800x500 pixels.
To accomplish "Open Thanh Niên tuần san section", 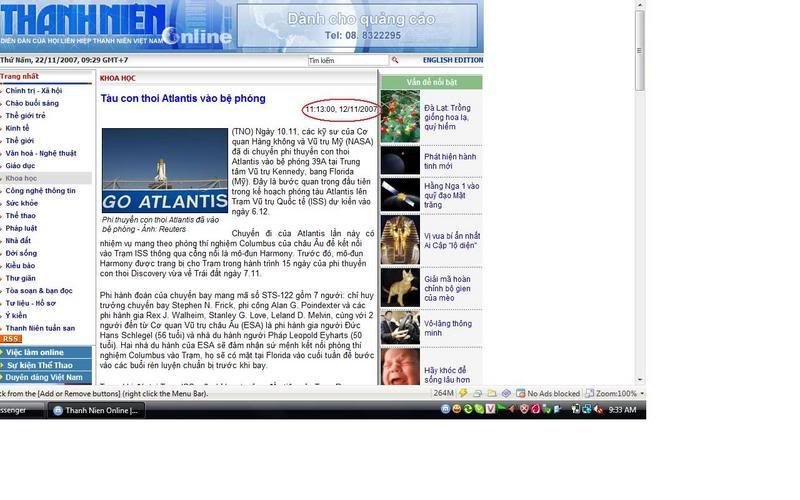I will pos(40,328).
